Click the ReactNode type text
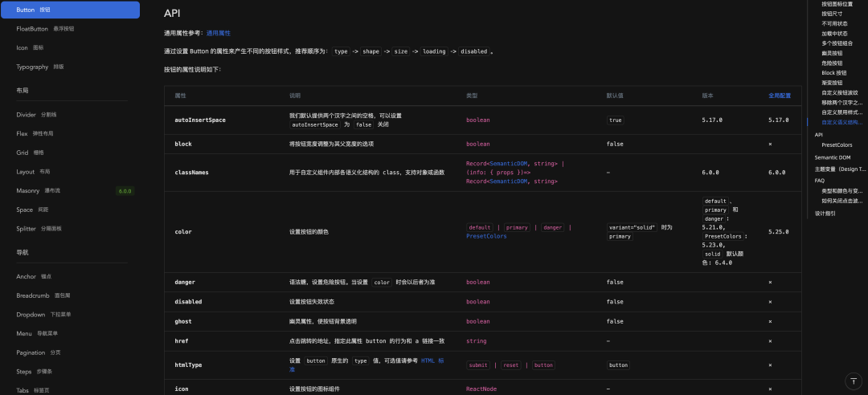This screenshot has width=868, height=395. point(481,389)
